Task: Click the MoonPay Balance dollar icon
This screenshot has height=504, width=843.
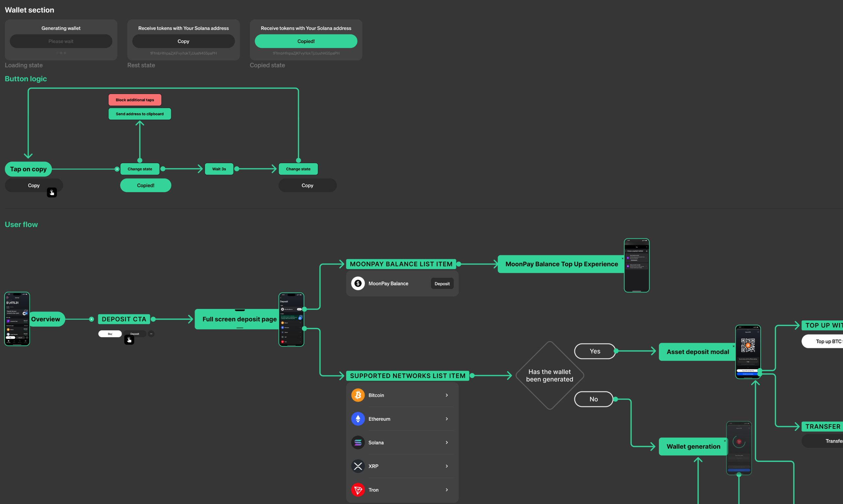Action: click(358, 283)
